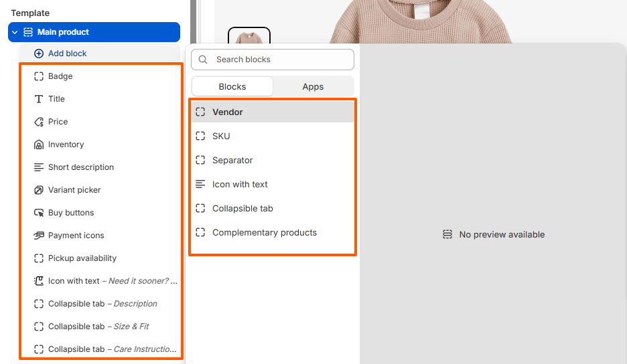This screenshot has height=364, width=627.
Task: Select the Main product section label
Action: (63, 32)
